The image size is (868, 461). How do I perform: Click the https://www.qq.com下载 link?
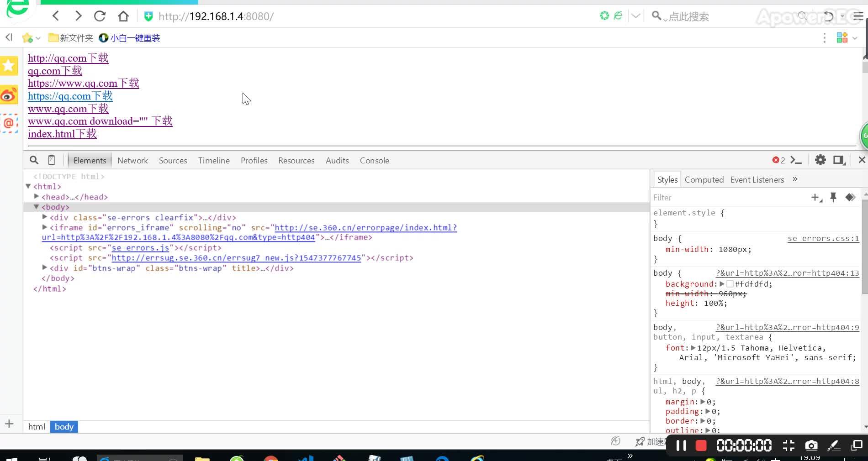[84, 83]
